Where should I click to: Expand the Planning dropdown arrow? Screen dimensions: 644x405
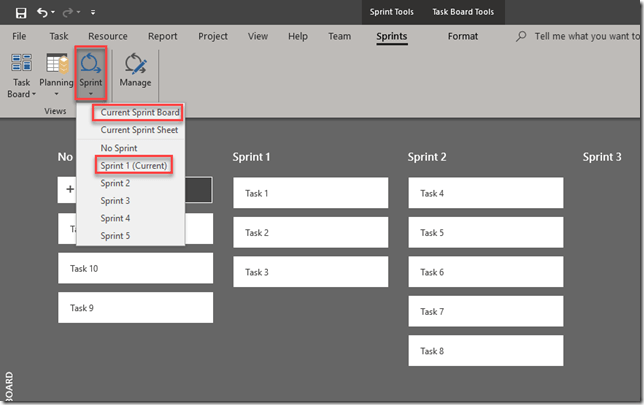click(56, 95)
